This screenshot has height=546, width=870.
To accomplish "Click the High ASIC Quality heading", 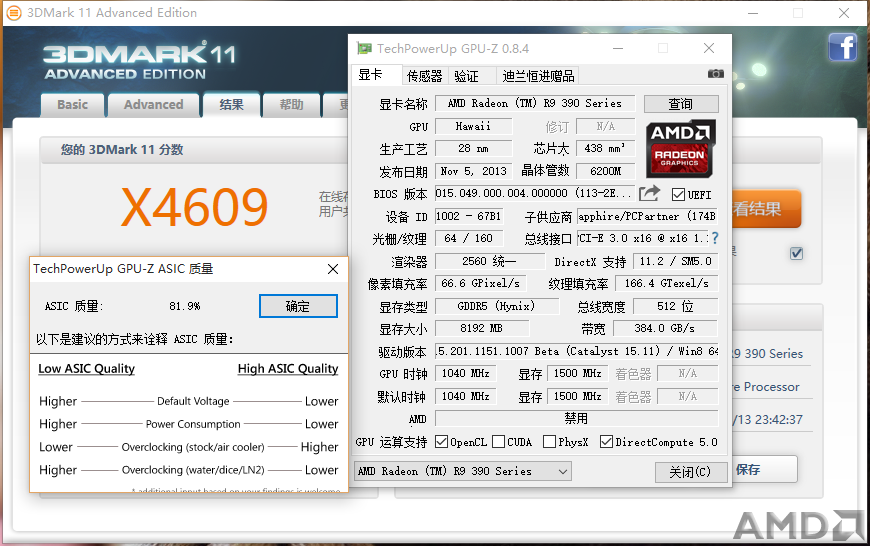I will [288, 369].
